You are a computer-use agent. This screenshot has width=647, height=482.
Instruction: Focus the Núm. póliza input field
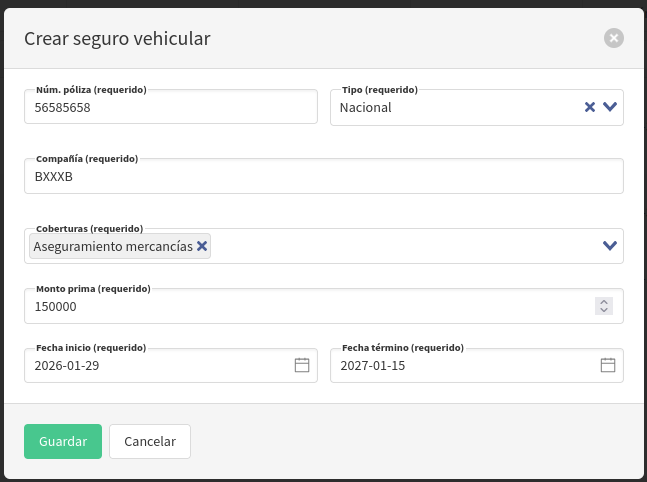pos(170,107)
